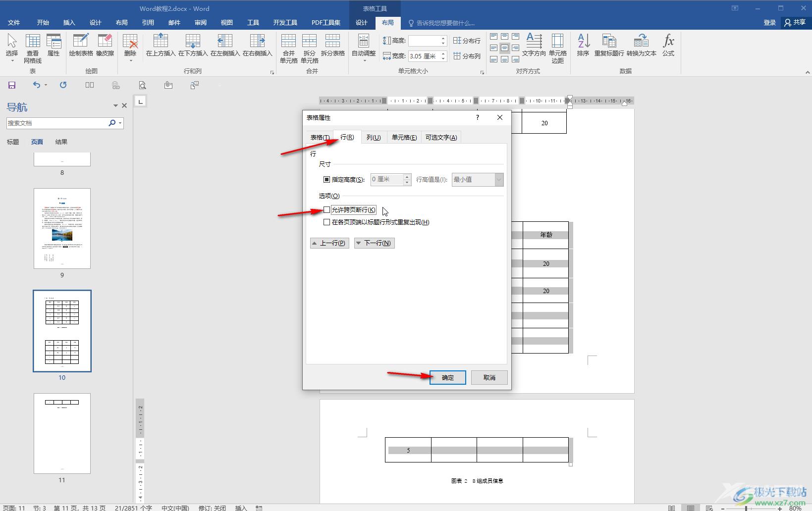This screenshot has height=511, width=812.
Task: Select page 11 thumbnail
Action: tap(62, 433)
